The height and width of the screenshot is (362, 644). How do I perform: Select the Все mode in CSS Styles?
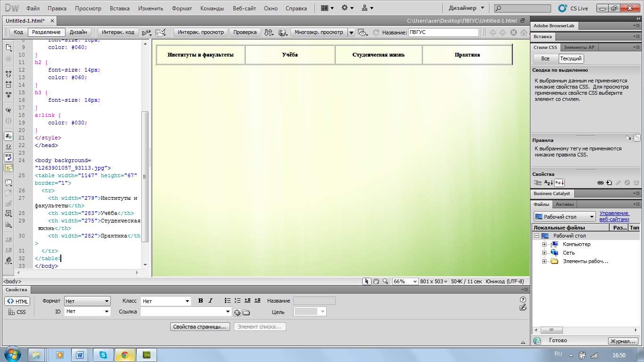[x=545, y=58]
